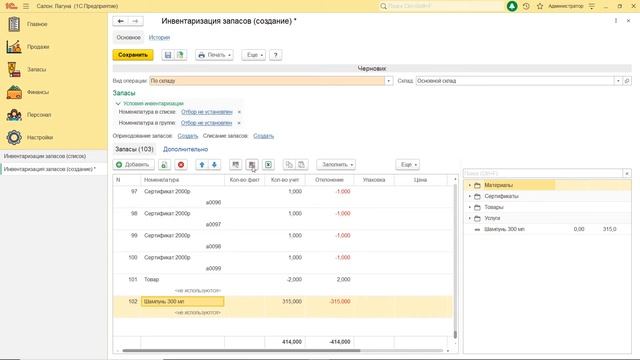Delete row with red cross icon

(181, 164)
